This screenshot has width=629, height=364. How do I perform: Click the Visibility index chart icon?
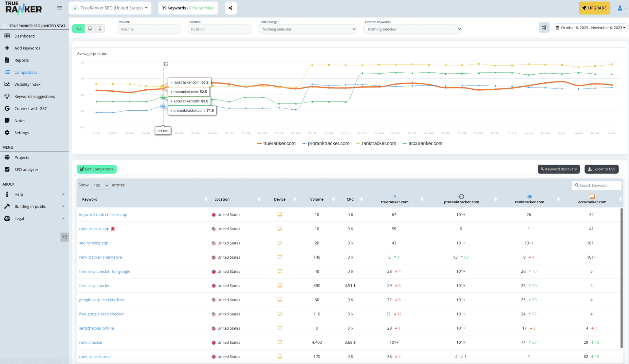point(7,84)
